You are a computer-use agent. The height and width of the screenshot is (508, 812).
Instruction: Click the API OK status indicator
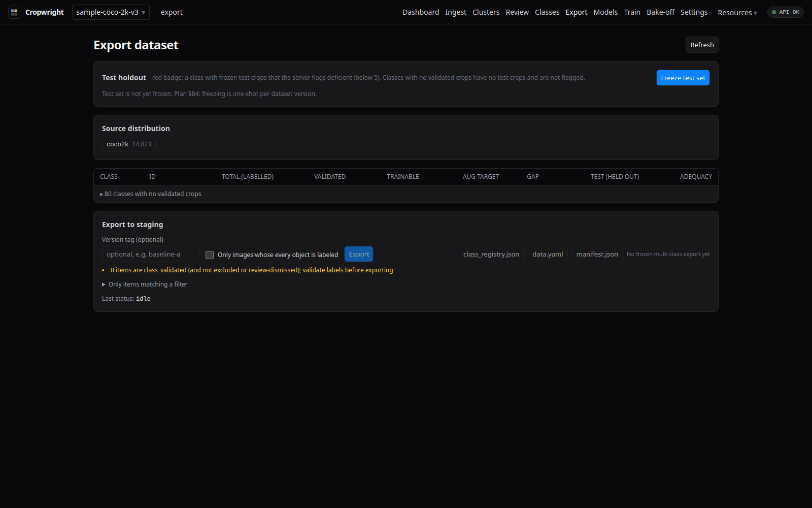[x=785, y=12]
